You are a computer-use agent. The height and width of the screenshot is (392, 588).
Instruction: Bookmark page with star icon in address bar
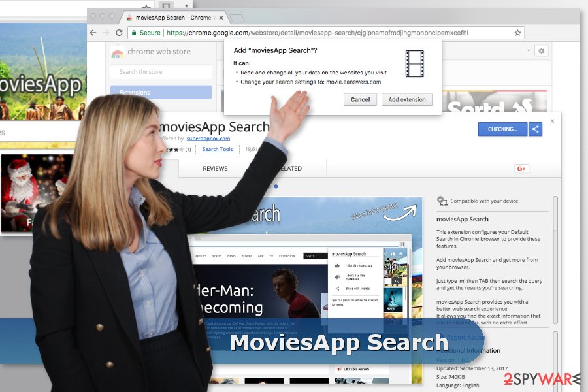coord(517,33)
